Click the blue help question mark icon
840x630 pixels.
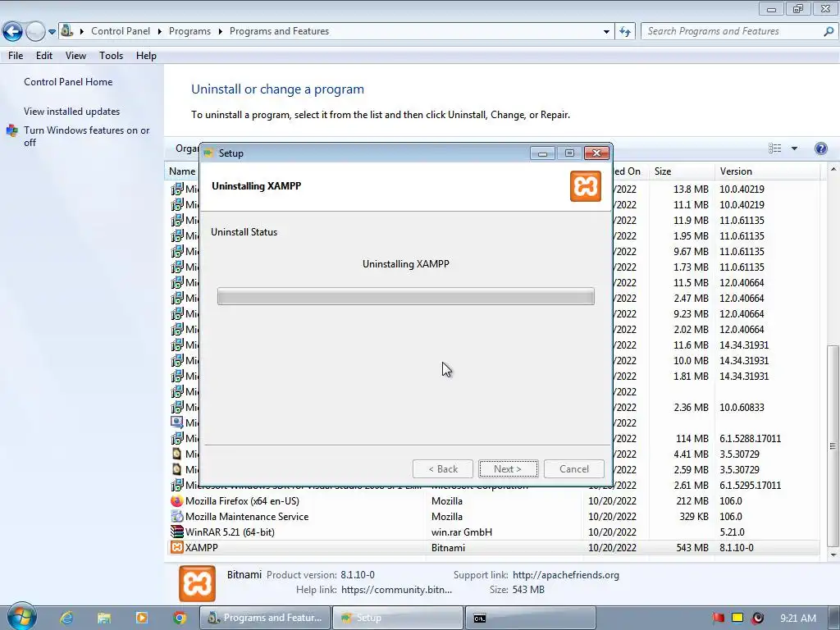coord(820,148)
